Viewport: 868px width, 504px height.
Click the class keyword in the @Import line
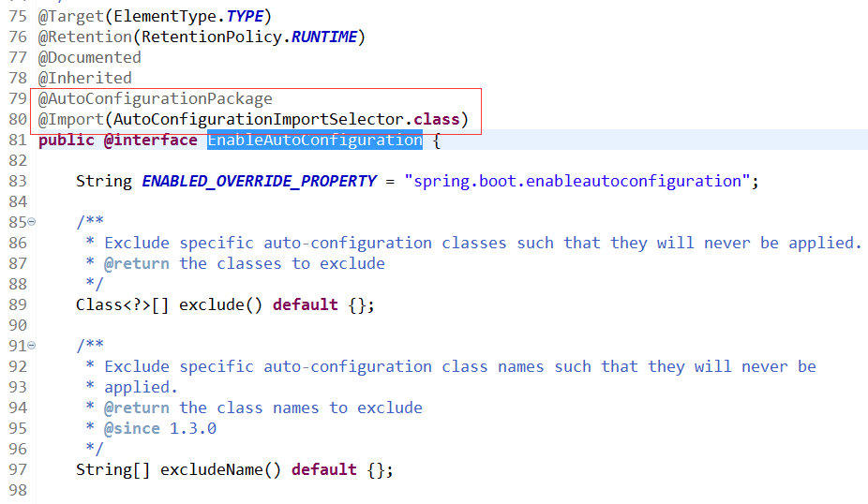(437, 120)
